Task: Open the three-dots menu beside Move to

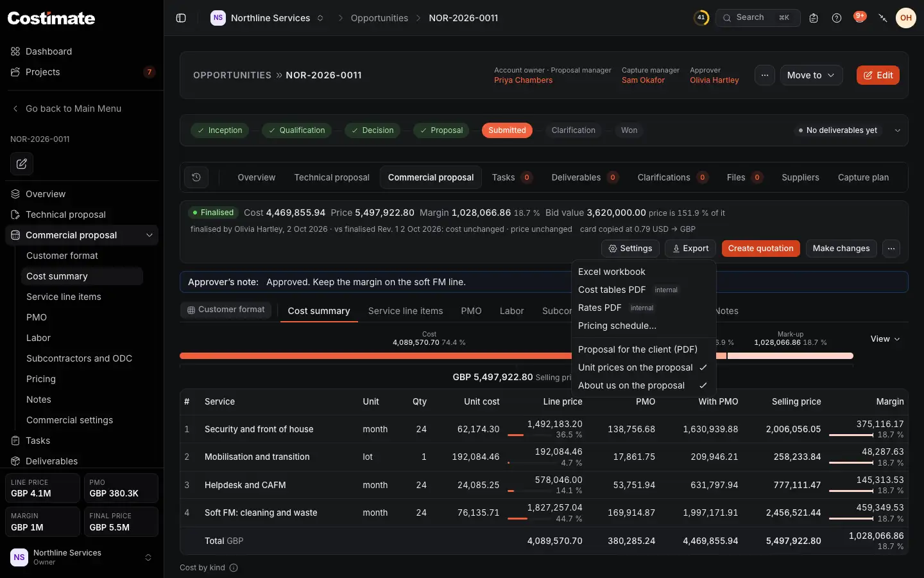Action: [x=765, y=75]
